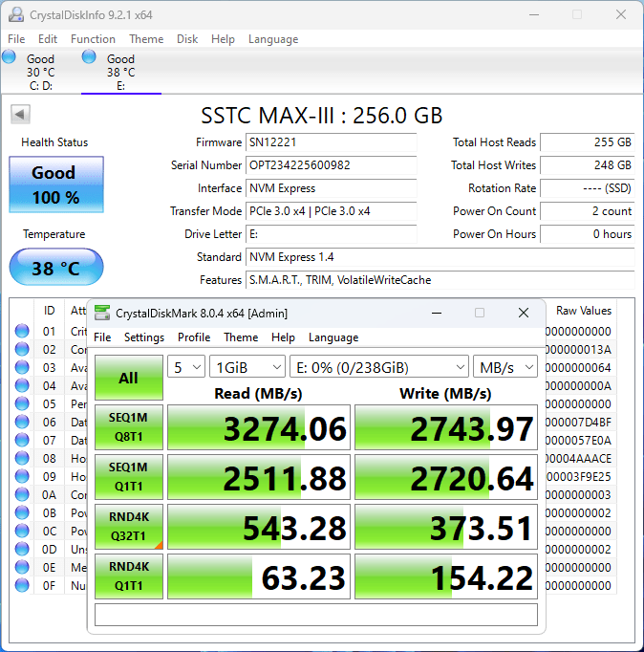The height and width of the screenshot is (652, 644).
Task: Click the Good 100 % health status box
Action: 55,185
